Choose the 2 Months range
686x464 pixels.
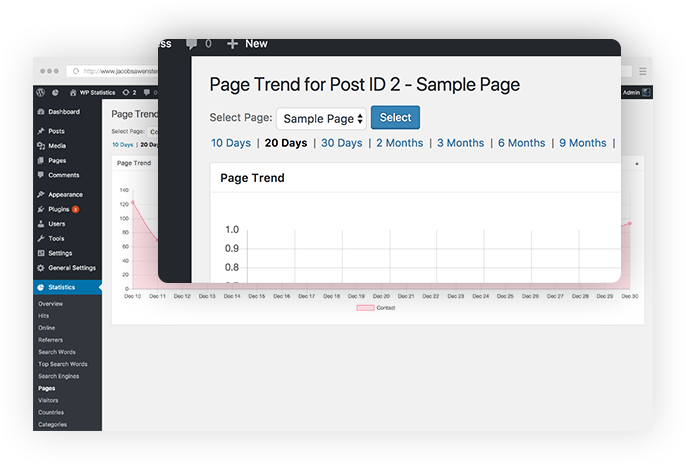(400, 143)
